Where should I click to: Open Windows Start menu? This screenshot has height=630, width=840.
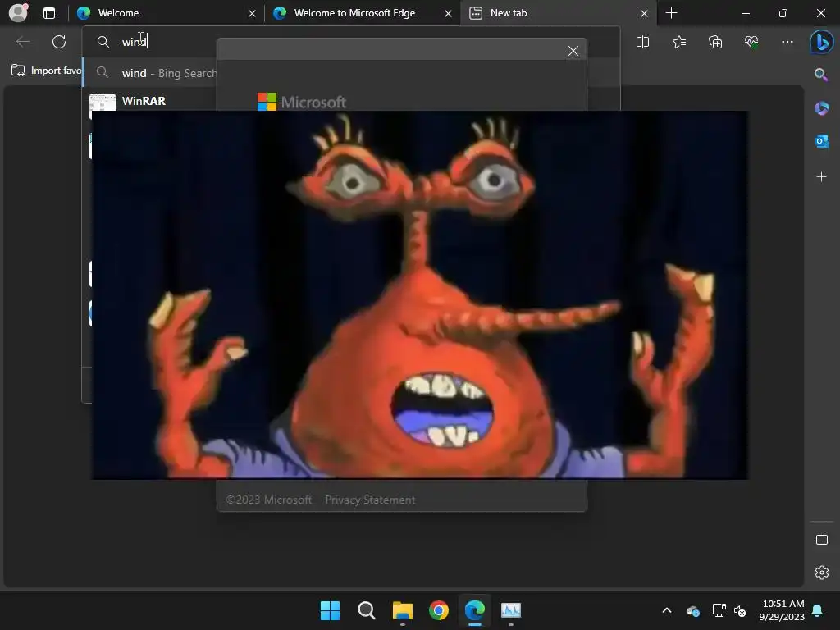pyautogui.click(x=330, y=610)
